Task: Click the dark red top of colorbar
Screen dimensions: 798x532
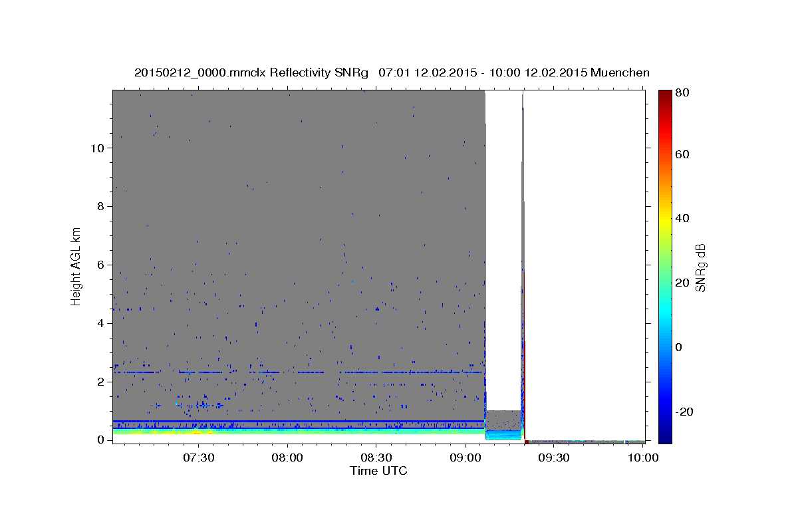Action: coord(665,96)
